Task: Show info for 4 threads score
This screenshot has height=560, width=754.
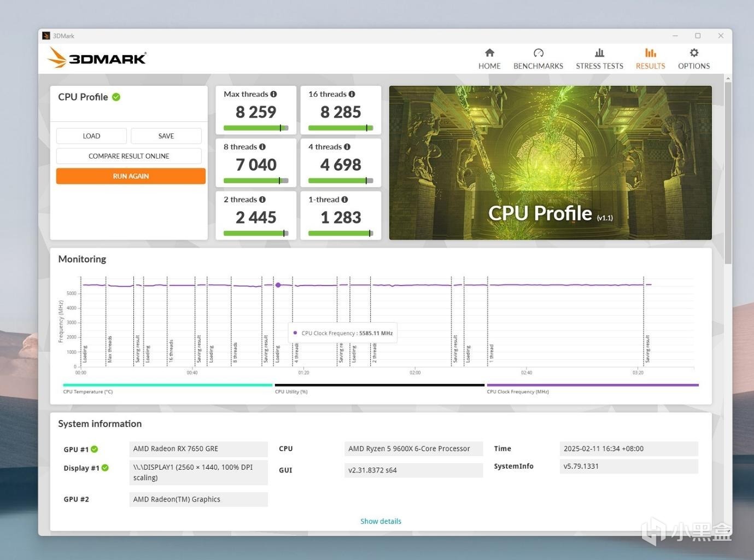Action: point(347,147)
